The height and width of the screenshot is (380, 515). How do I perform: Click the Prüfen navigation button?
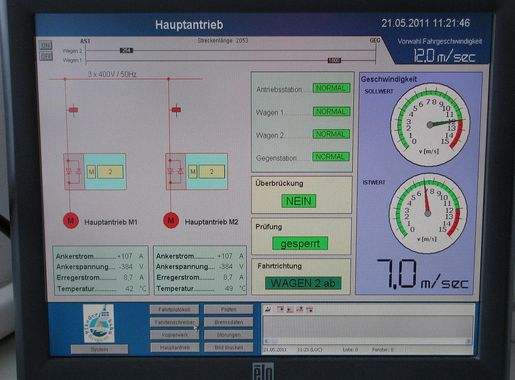click(229, 309)
